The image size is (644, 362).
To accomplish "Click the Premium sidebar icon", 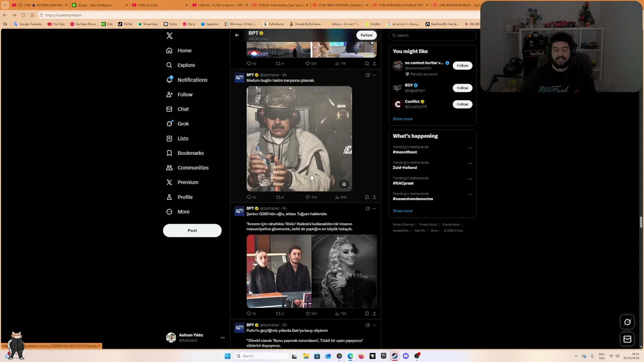I will click(x=169, y=182).
